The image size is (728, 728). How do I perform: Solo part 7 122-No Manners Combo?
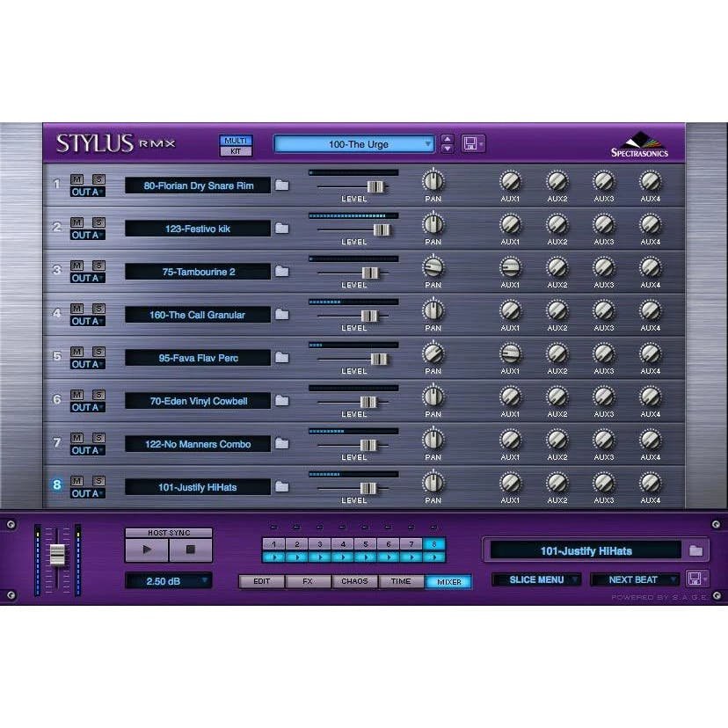(98, 438)
